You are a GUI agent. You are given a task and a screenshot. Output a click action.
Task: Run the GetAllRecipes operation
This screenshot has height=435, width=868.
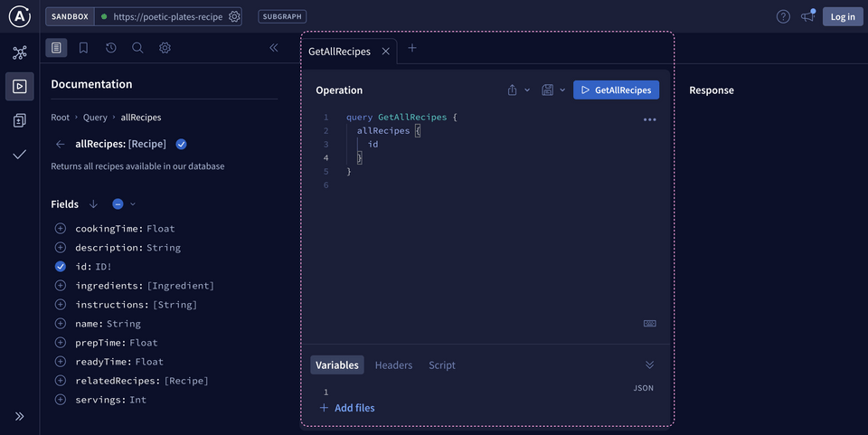click(616, 90)
